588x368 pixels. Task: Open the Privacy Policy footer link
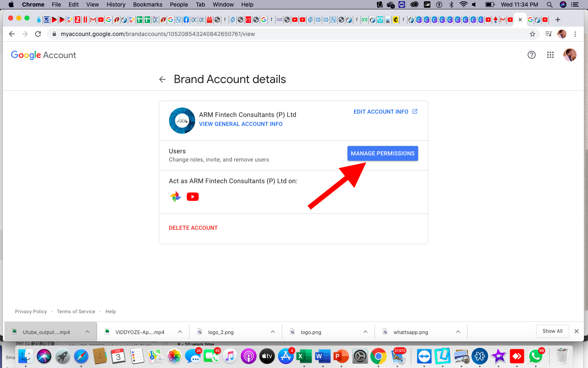click(31, 312)
